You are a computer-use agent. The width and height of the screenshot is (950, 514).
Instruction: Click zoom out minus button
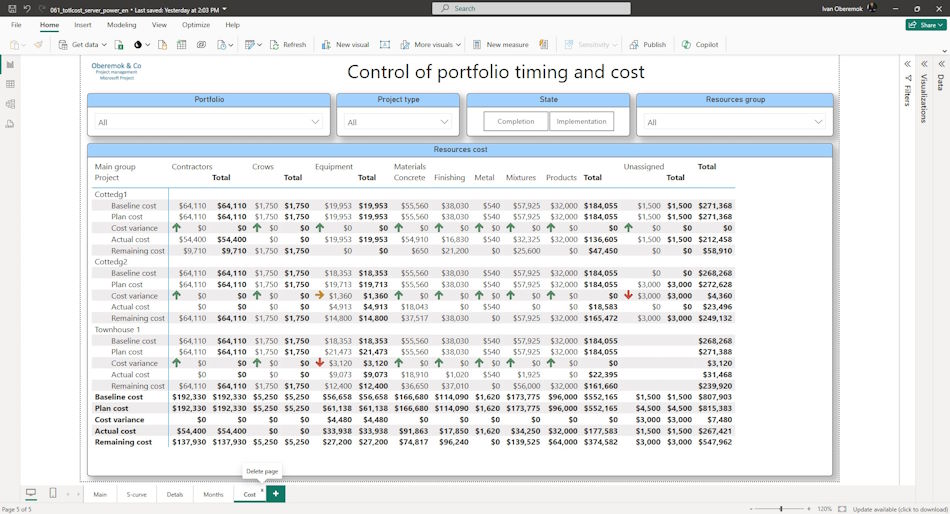pyautogui.click(x=751, y=509)
